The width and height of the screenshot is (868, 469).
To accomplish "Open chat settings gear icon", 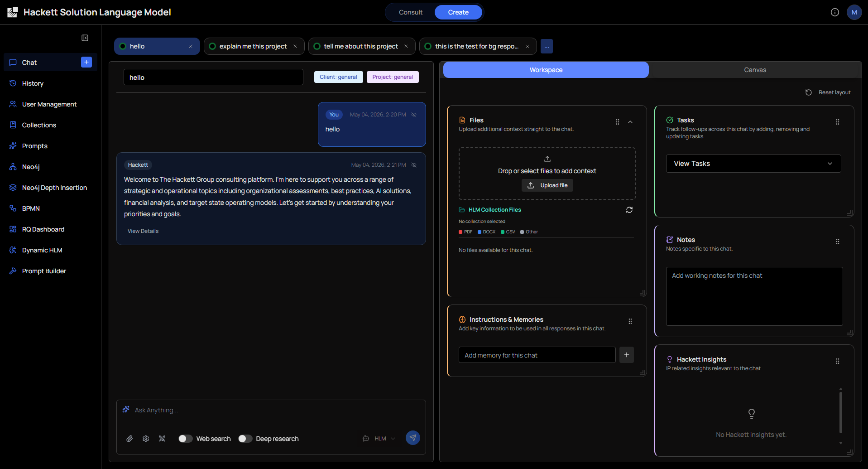I will (x=146, y=439).
